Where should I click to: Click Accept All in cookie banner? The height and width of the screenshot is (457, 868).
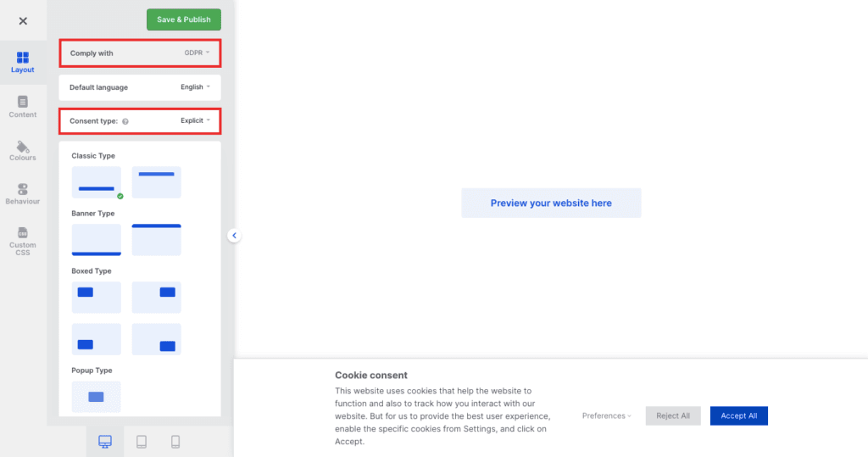739,416
